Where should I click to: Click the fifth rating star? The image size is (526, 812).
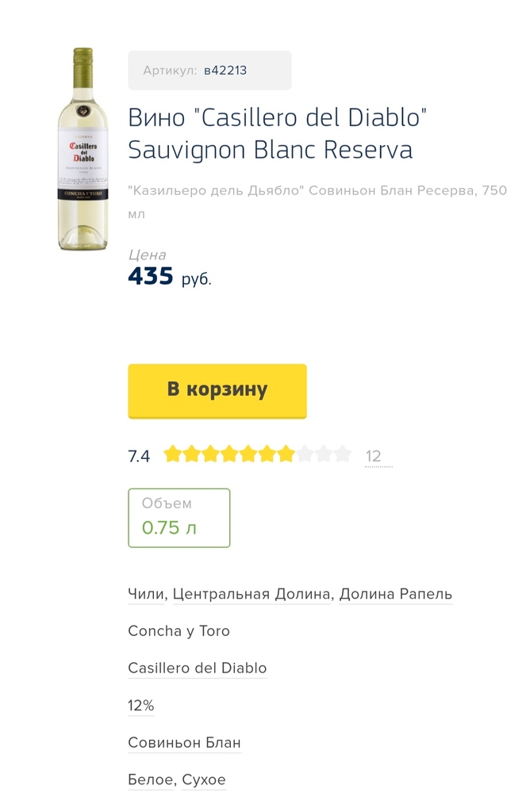click(x=248, y=454)
